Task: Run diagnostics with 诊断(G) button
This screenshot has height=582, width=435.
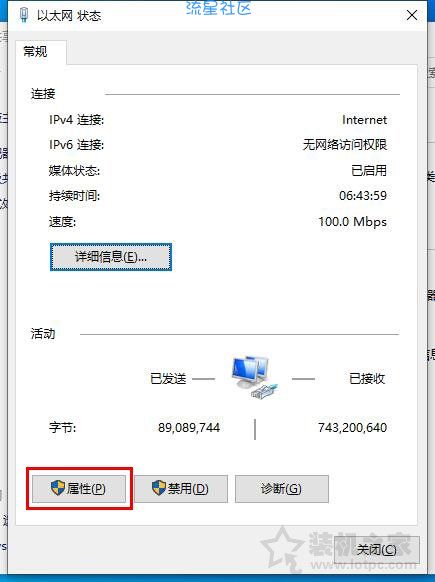Action: [282, 488]
